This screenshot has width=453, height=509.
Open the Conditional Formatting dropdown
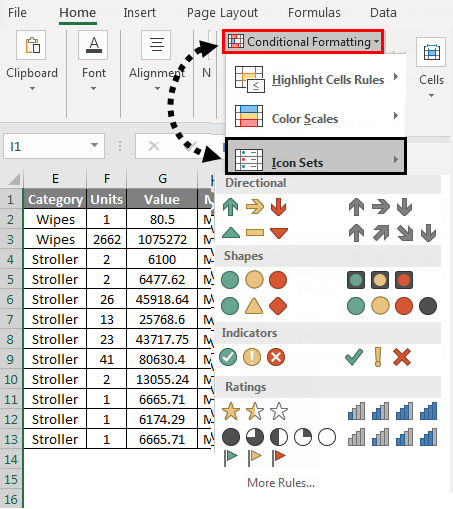pyautogui.click(x=303, y=42)
